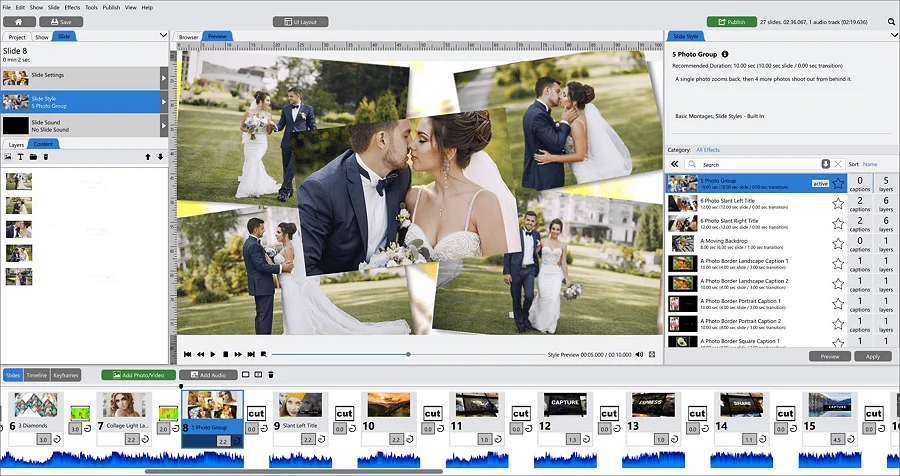Viewport: 900px width, 476px height.
Task: Click the Add Audio button
Action: pos(208,375)
